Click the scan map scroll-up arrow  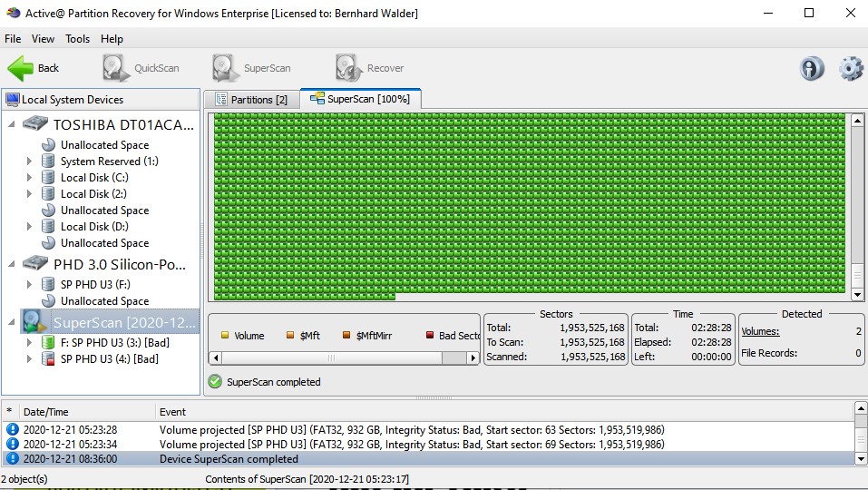click(857, 120)
